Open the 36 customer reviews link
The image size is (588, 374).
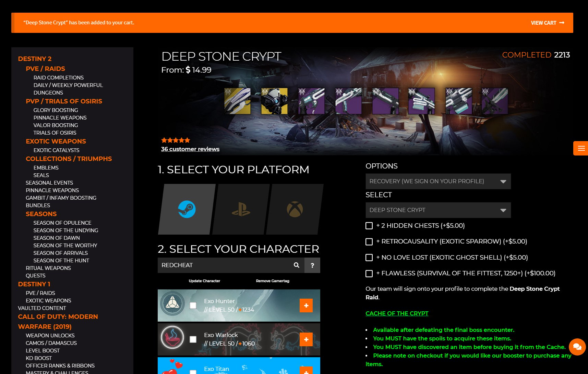point(190,149)
